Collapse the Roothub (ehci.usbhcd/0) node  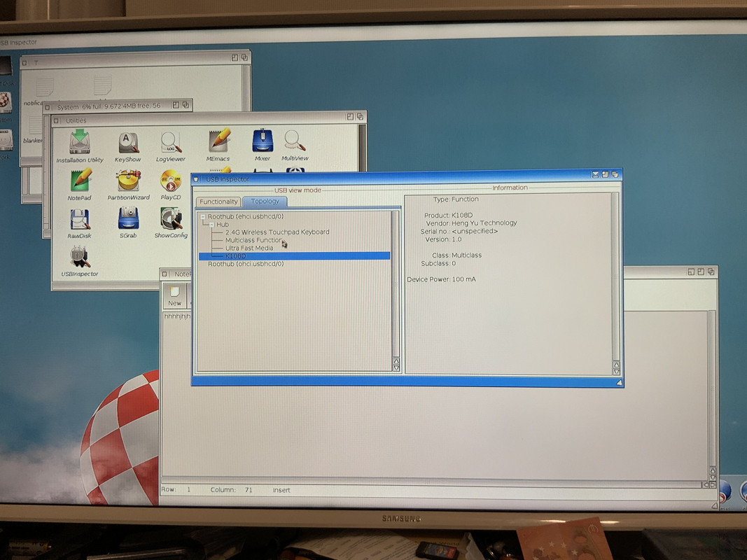(x=203, y=217)
